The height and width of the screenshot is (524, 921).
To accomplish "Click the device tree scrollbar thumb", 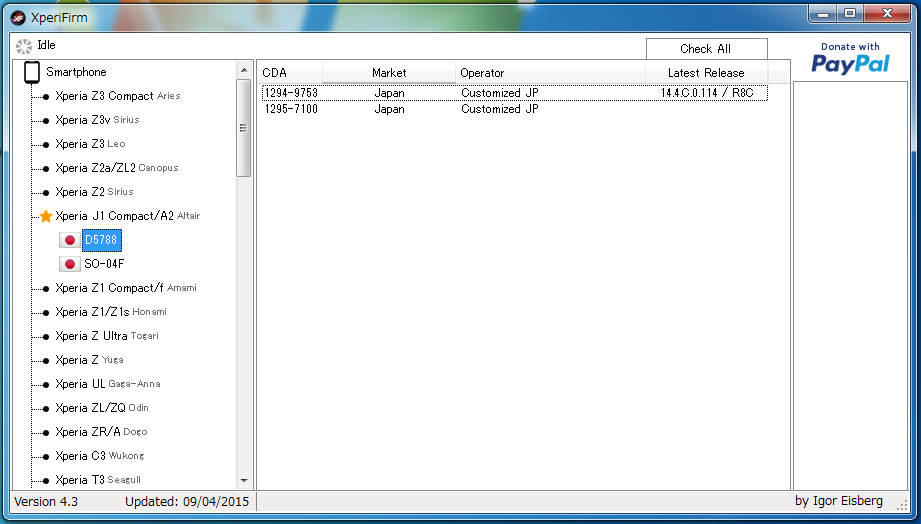I will point(244,128).
